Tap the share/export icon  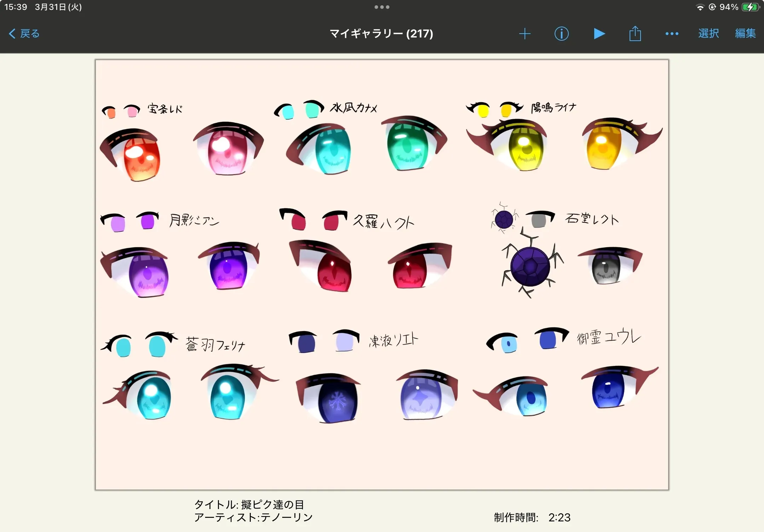click(635, 34)
